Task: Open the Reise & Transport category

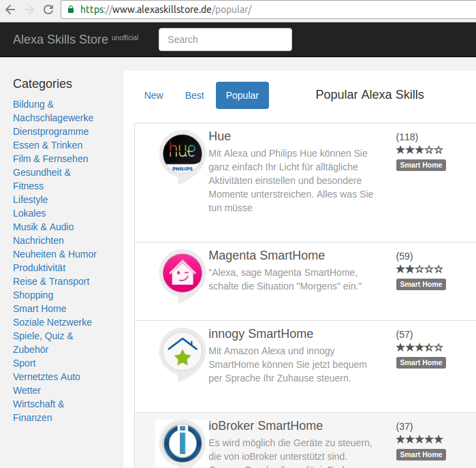Action: pos(51,281)
